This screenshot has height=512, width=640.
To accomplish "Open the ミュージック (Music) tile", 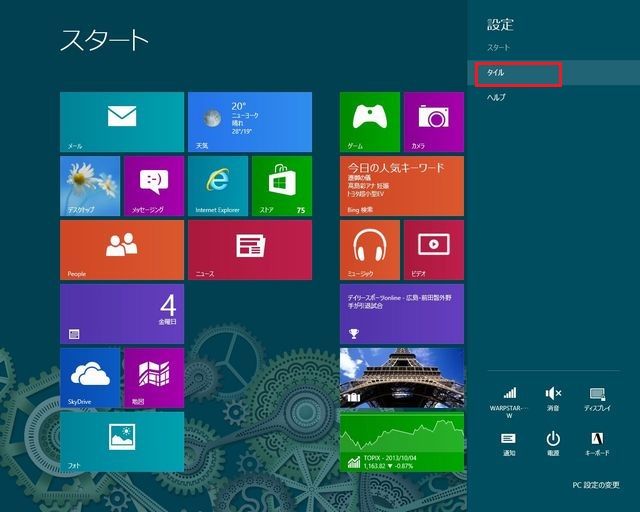I will coord(370,250).
